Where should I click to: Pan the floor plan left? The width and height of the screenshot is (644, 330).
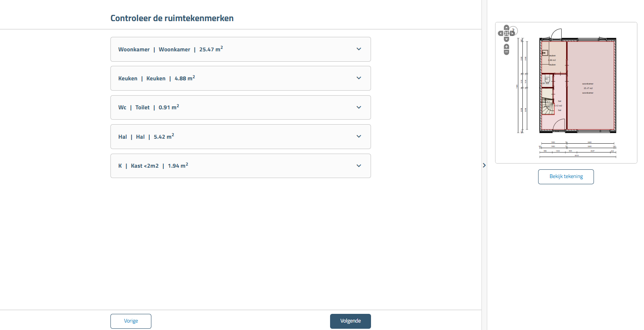click(x=500, y=33)
